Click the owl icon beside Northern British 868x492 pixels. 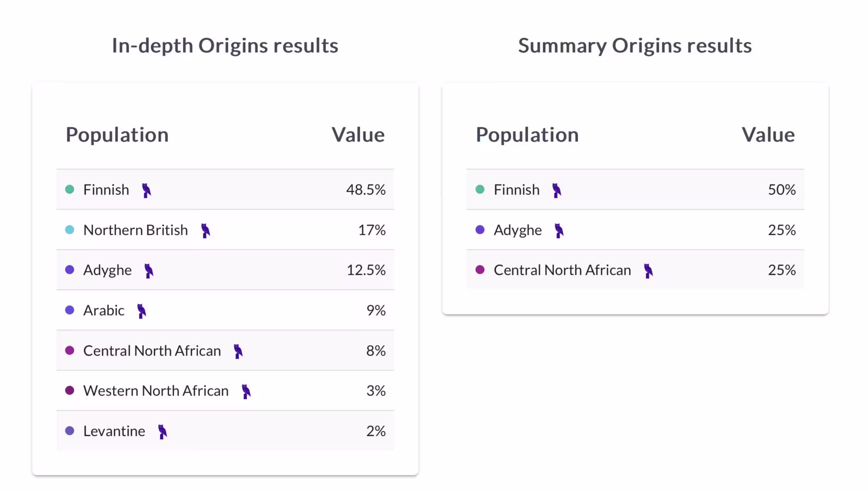206,231
